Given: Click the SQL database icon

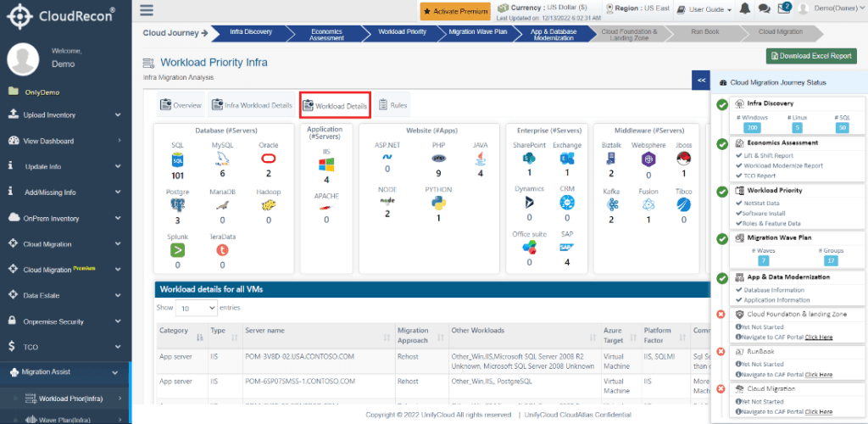Looking at the screenshot, I should point(177,160).
